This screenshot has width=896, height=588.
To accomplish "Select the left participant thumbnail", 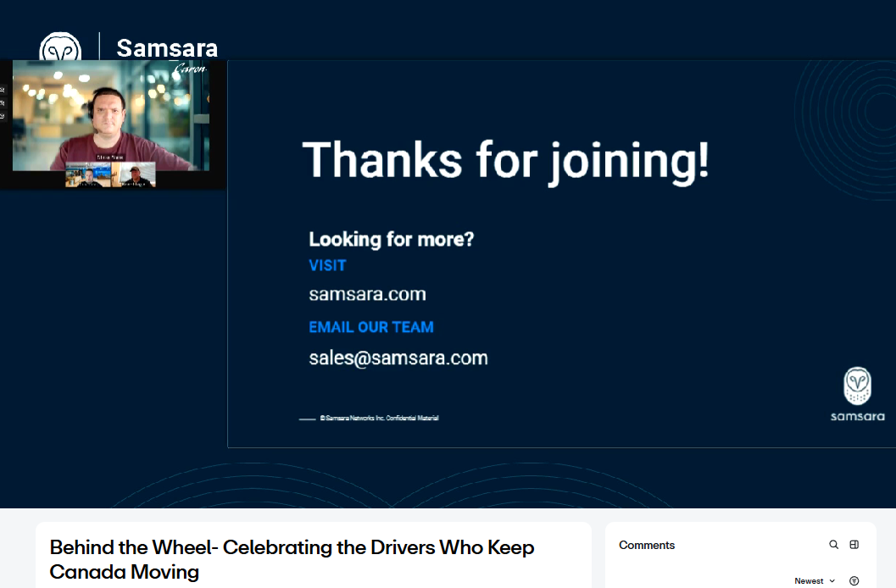I will pos(87,175).
